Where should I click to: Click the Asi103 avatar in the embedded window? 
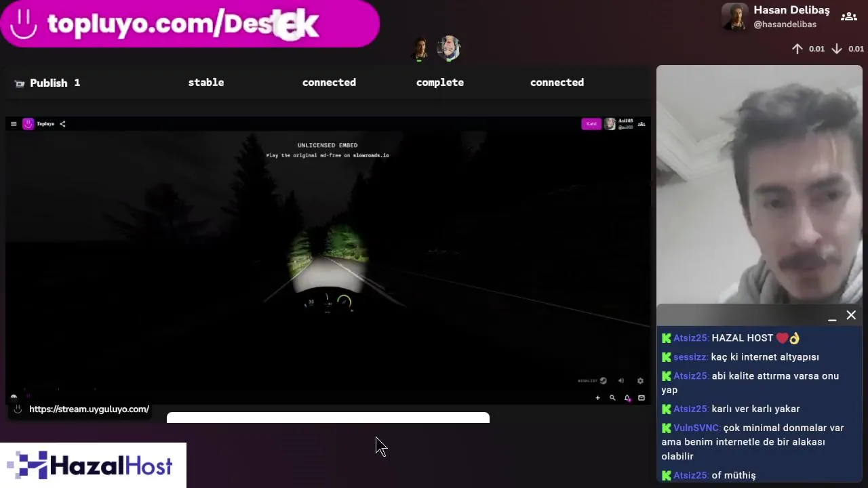(x=610, y=123)
